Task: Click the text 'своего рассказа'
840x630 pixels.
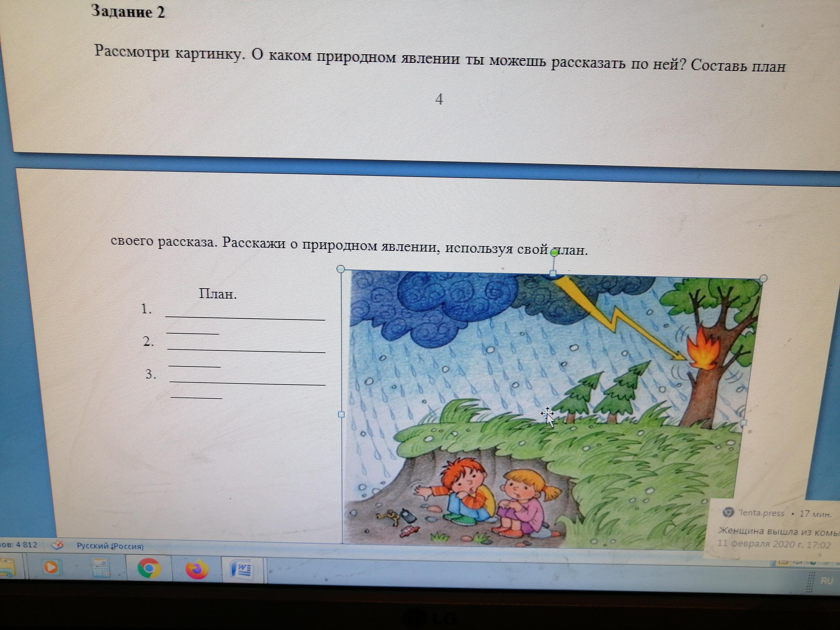Action: (164, 242)
